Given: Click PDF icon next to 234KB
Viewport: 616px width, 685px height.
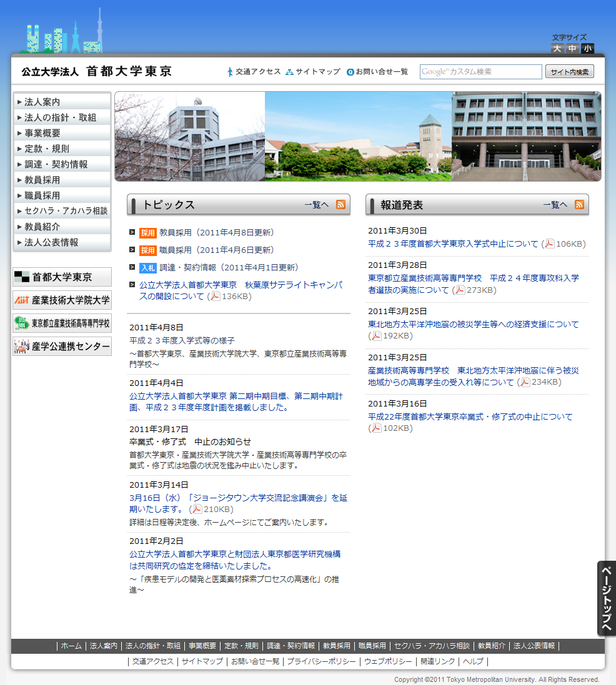Looking at the screenshot, I should pyautogui.click(x=525, y=382).
